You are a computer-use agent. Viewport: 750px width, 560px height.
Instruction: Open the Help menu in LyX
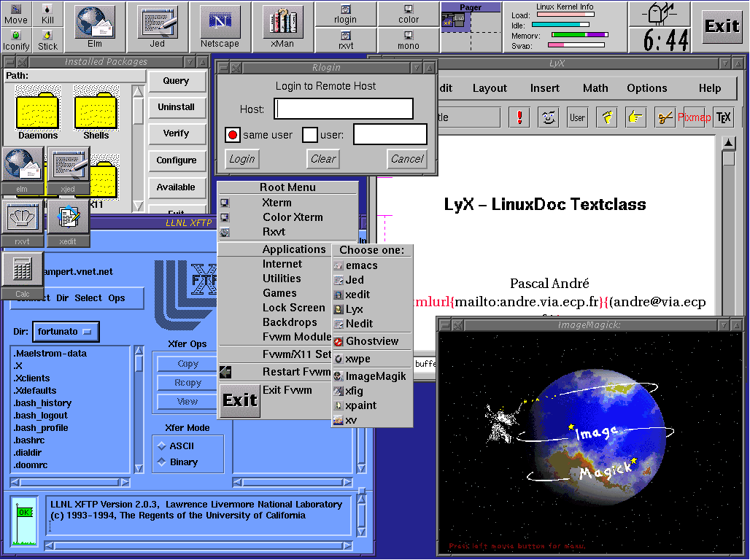[x=710, y=88]
